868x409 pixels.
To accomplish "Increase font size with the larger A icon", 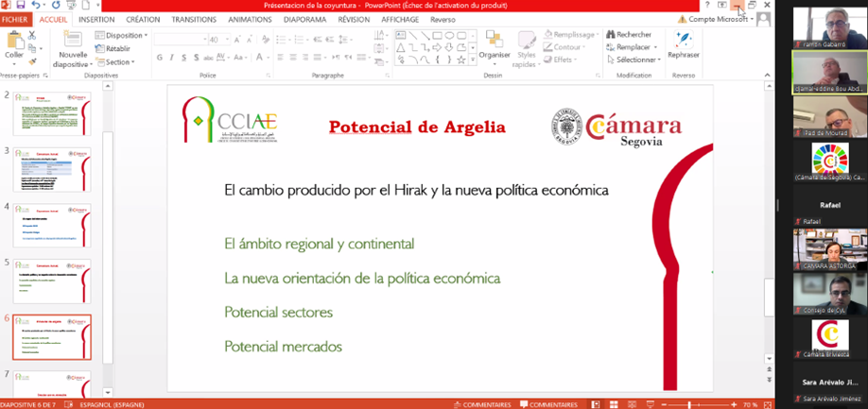I will [x=237, y=40].
